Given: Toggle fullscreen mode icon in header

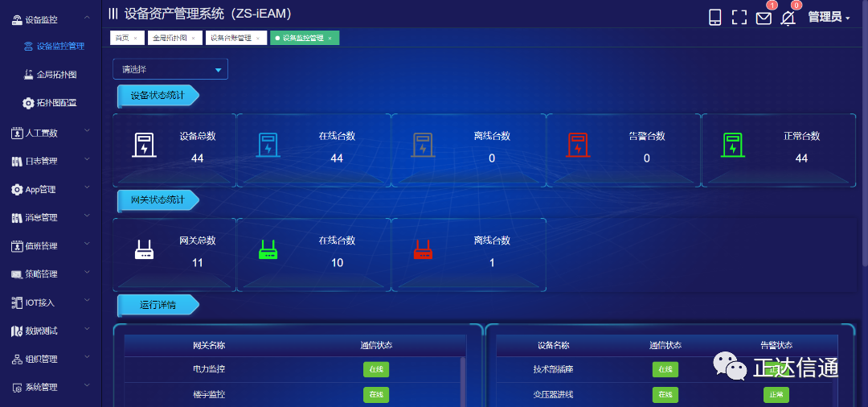Looking at the screenshot, I should click(x=739, y=17).
